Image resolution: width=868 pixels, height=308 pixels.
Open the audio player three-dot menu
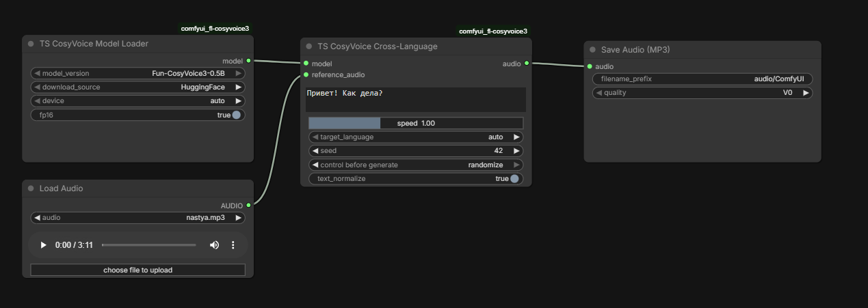coord(233,245)
